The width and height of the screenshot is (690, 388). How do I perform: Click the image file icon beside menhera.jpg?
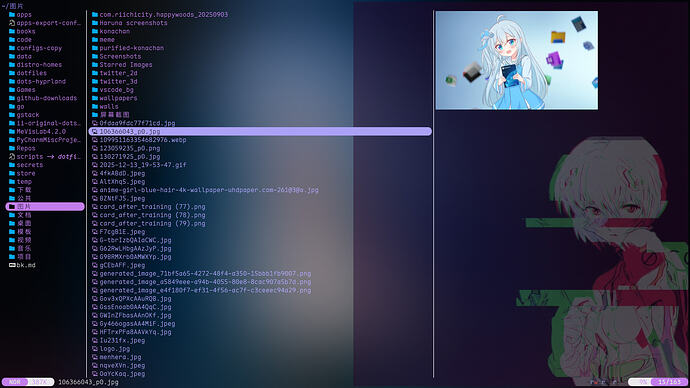(95, 357)
